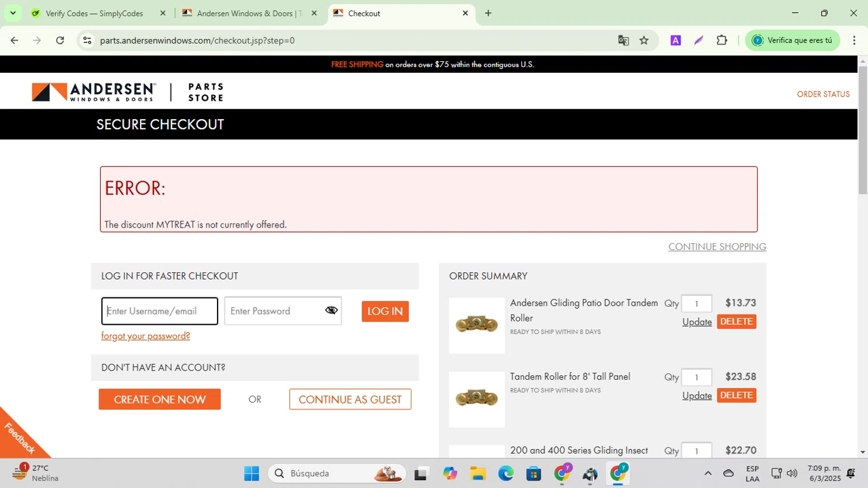
Task: Update quantity for $13.73 item
Action: click(x=697, y=322)
